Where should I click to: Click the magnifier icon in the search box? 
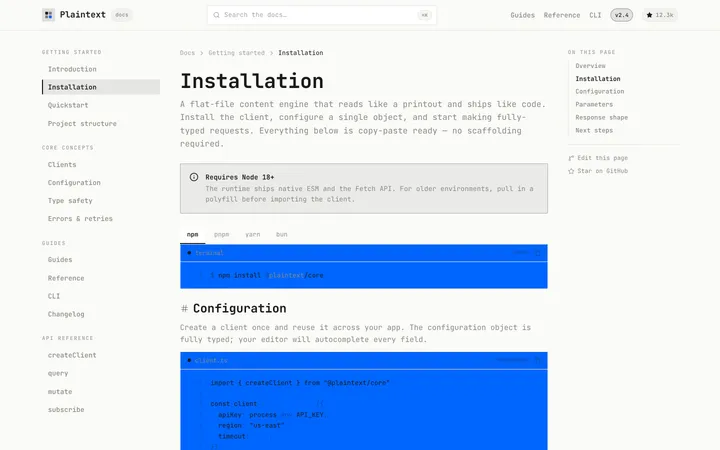pos(216,15)
